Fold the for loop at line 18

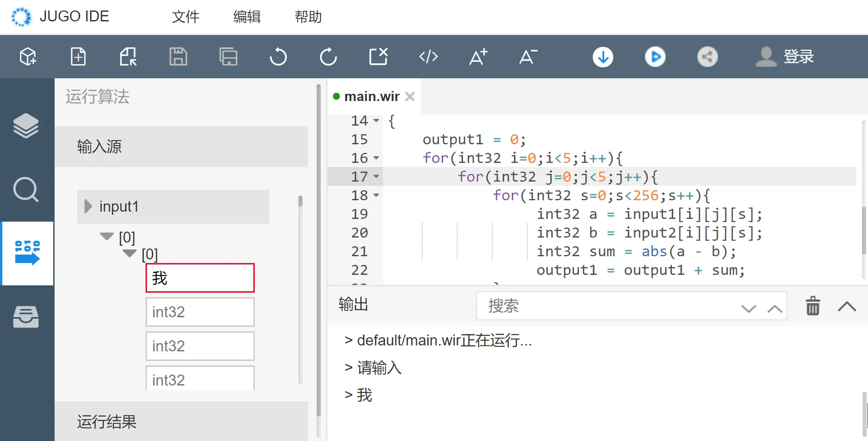[376, 195]
